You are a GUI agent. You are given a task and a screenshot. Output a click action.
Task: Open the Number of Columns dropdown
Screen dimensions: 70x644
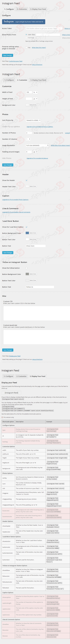point(28,139)
